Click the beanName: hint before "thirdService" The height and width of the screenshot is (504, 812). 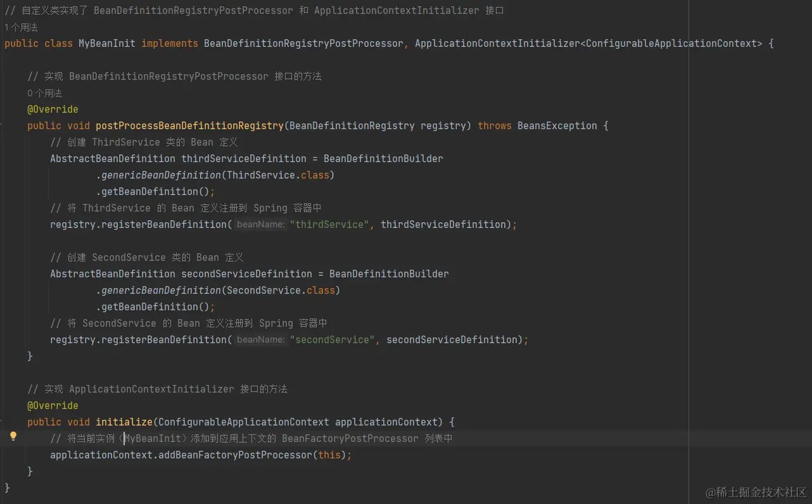click(x=260, y=225)
